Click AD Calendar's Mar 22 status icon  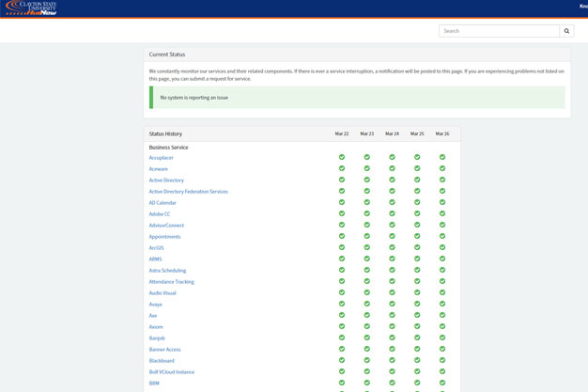pyautogui.click(x=342, y=202)
